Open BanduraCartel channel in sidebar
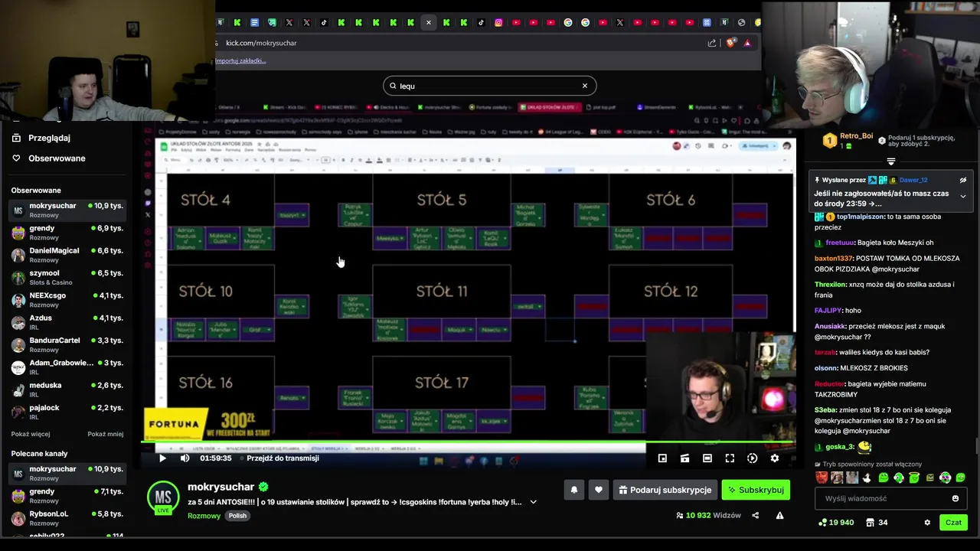The width and height of the screenshot is (980, 551). (x=67, y=344)
